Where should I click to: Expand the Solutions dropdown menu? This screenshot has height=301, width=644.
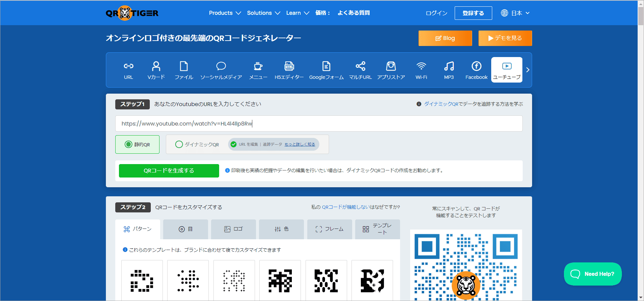264,13
